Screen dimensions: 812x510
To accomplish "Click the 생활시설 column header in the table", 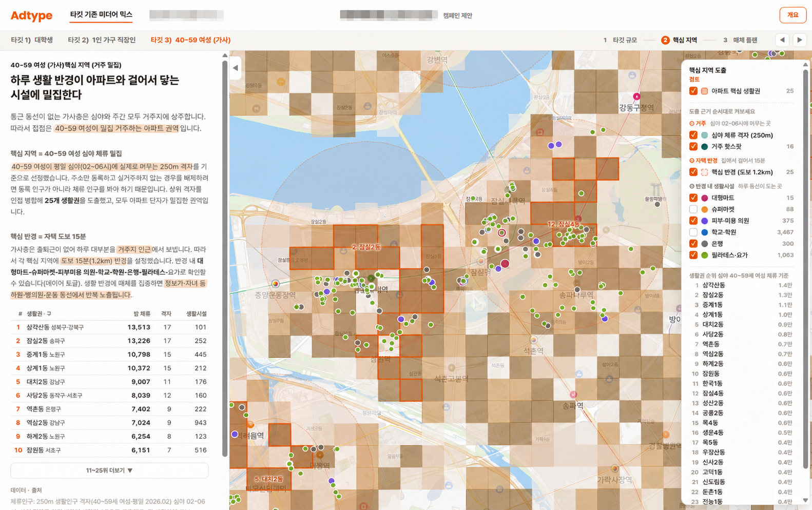I will point(196,313).
